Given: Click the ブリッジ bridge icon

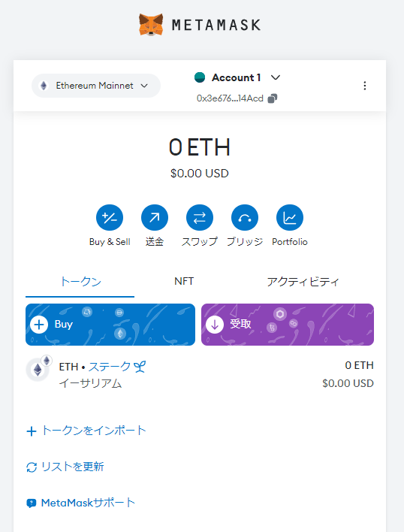Looking at the screenshot, I should [245, 217].
